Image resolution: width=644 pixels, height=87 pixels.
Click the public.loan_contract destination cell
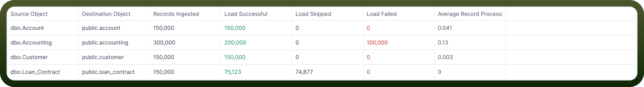point(108,72)
